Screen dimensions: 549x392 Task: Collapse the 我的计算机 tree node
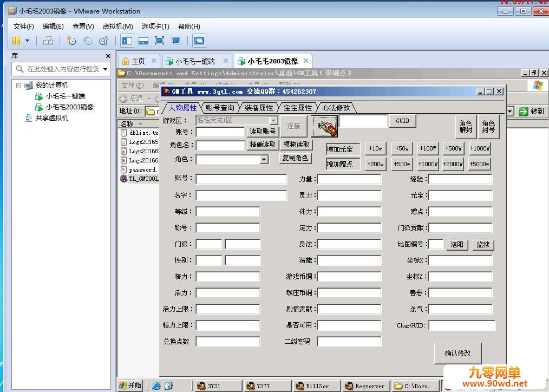[18, 86]
